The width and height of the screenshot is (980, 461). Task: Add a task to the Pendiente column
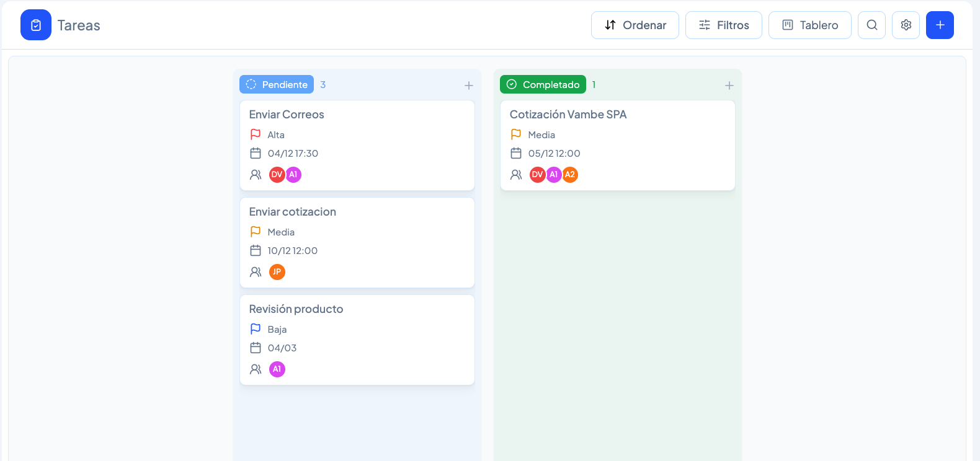[469, 86]
